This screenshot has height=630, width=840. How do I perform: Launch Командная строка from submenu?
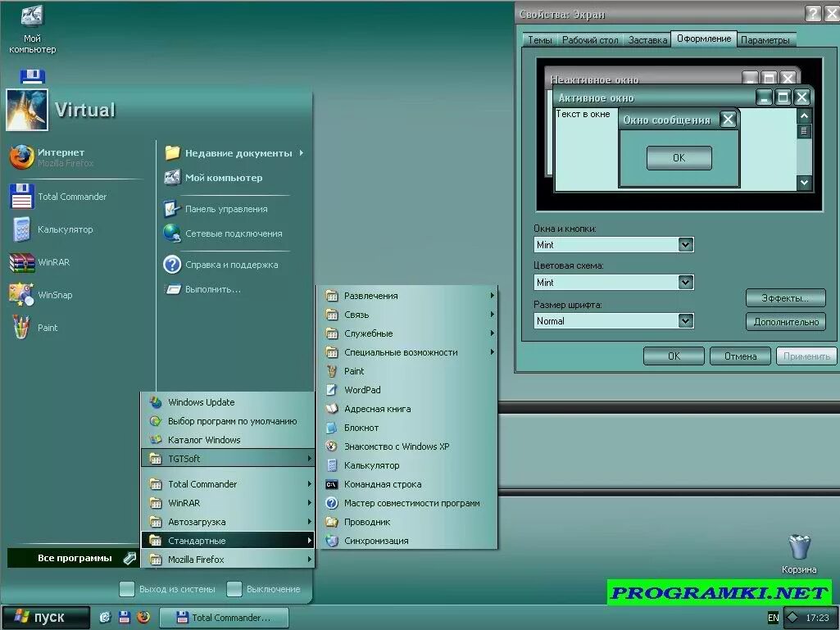pos(407,484)
